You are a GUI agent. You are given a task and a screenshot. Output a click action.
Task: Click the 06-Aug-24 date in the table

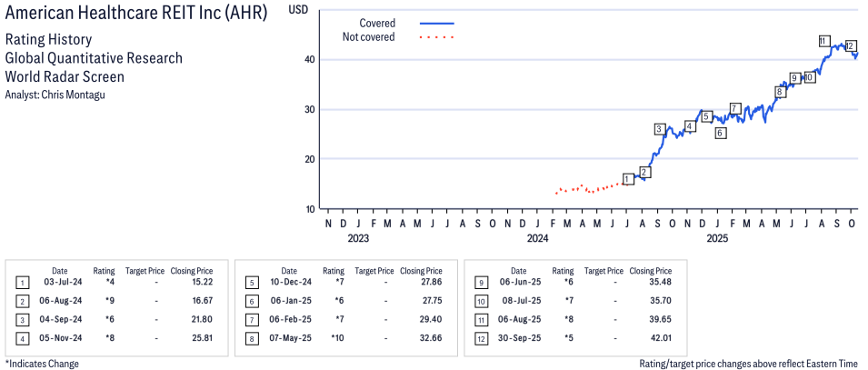click(60, 300)
